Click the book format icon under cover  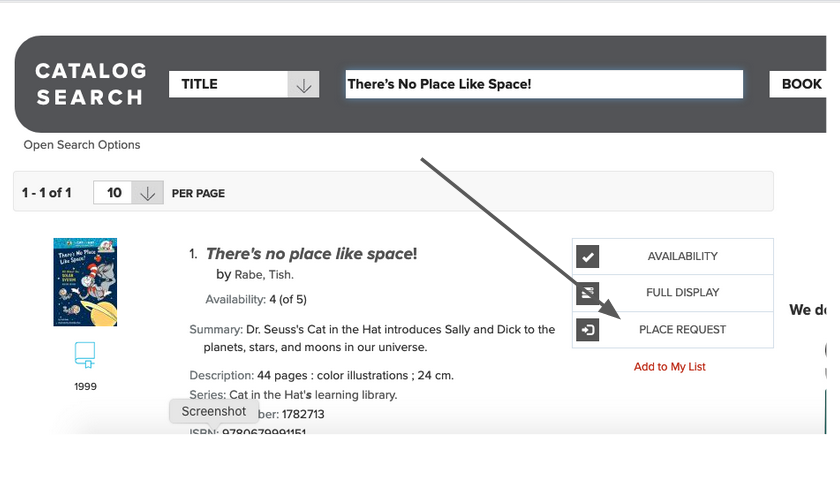[85, 355]
